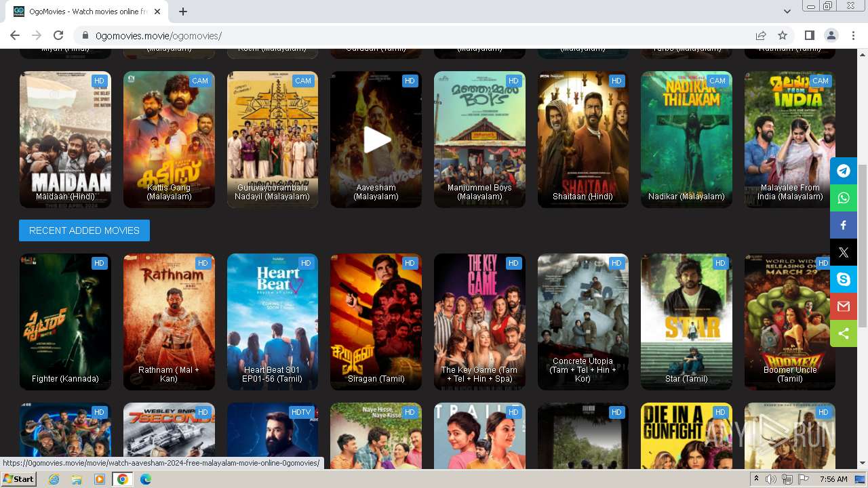The image size is (868, 488).
Task: Open Chrome three-dot menu
Action: click(x=852, y=35)
